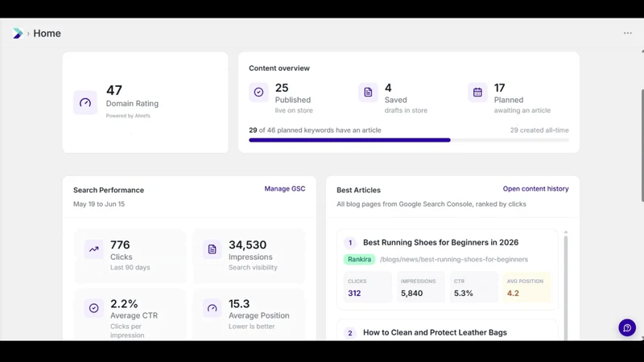Click the 2.2% Average CTR value
This screenshot has width=644, height=362.
point(124,304)
